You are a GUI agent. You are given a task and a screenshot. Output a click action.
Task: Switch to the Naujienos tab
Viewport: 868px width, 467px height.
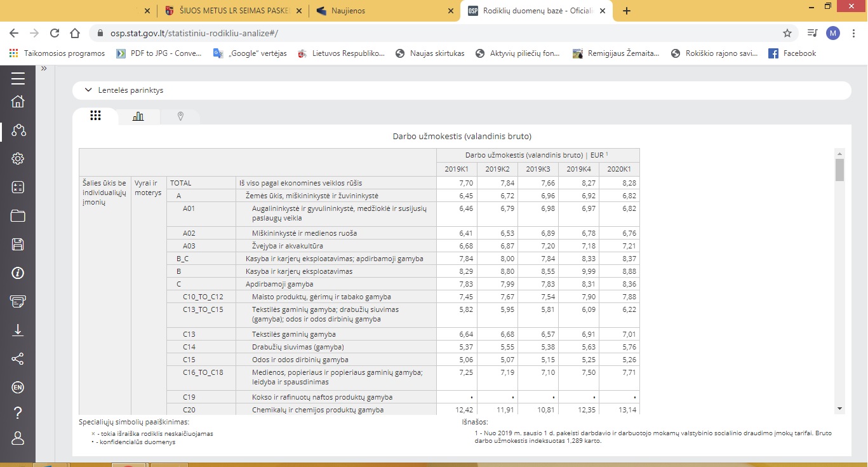[x=384, y=11]
